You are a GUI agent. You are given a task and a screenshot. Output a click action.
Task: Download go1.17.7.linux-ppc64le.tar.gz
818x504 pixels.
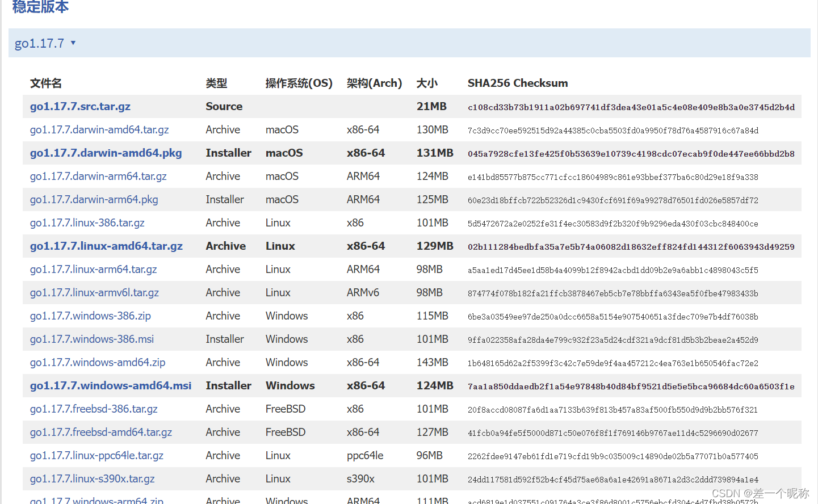[97, 456]
